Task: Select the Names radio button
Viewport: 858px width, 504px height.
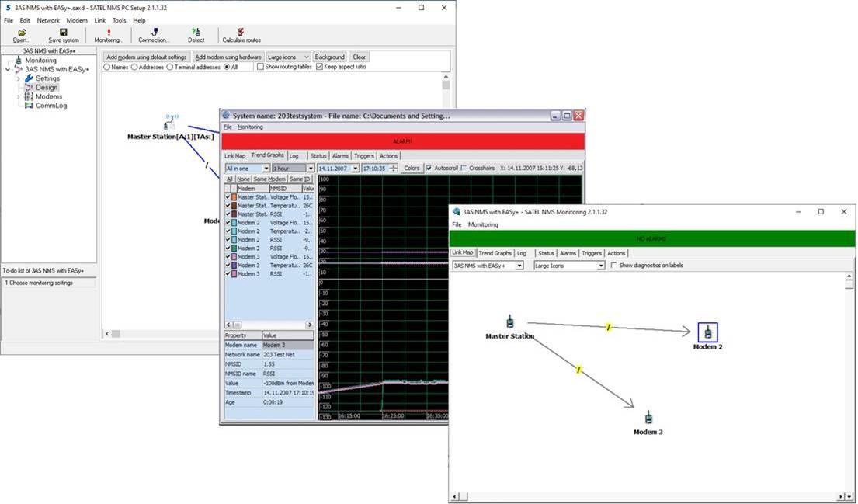Action: coord(106,67)
